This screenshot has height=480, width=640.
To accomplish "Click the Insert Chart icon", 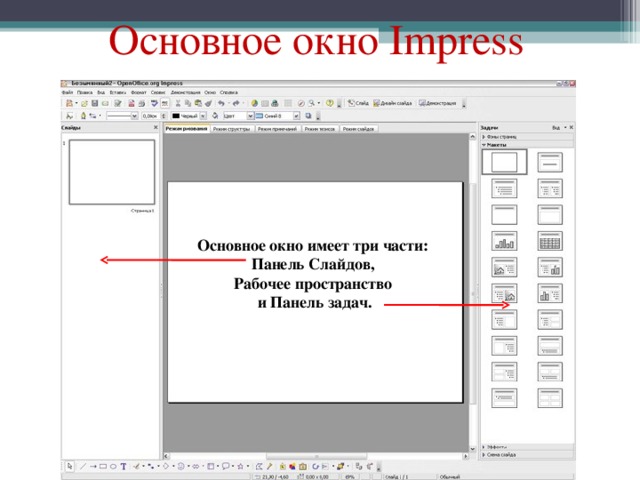I will pyautogui.click(x=254, y=104).
